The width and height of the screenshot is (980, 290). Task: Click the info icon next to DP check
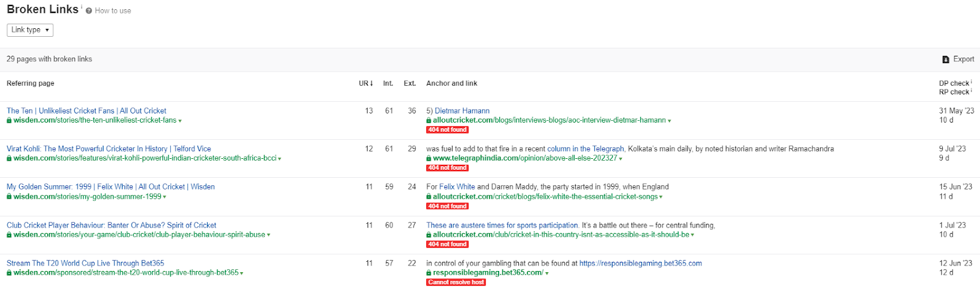971,82
